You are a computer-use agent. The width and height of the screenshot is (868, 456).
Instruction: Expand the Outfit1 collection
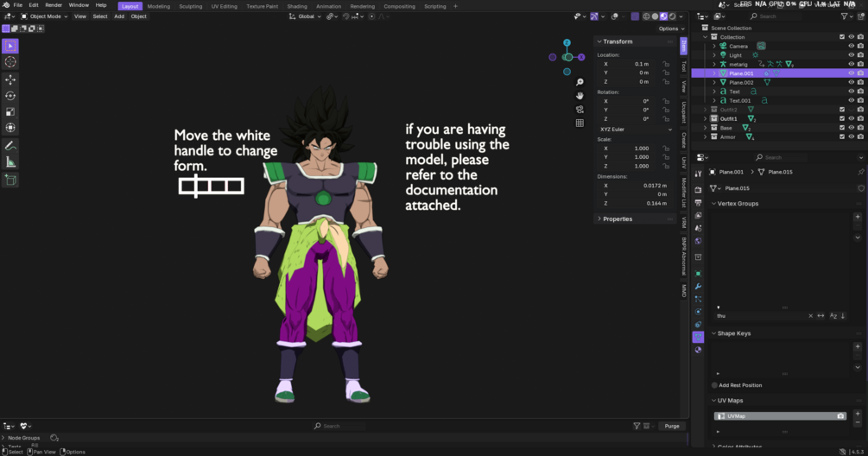click(x=706, y=119)
